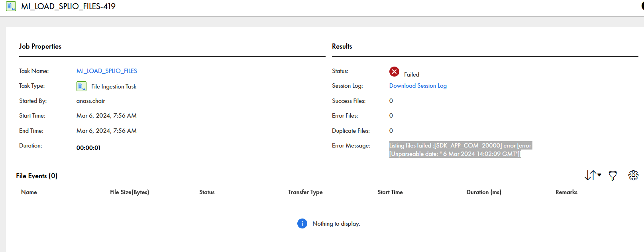644x252 pixels.
Task: Sort by File Size(Bytes) column
Action: pyautogui.click(x=130, y=192)
